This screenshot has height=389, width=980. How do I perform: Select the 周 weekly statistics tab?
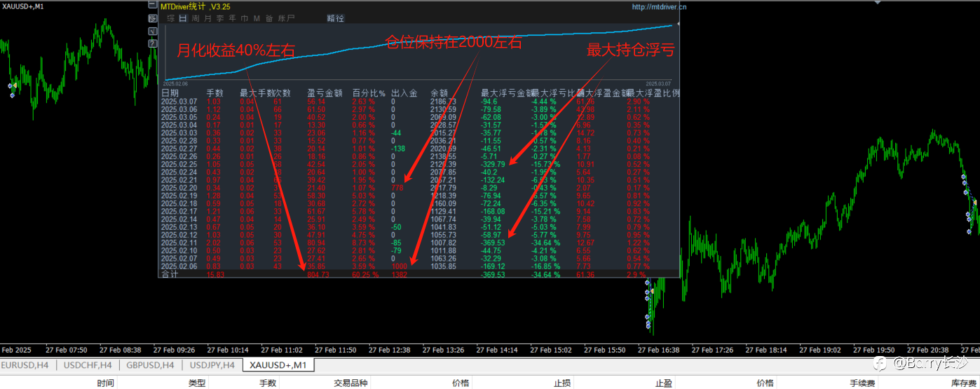click(196, 18)
